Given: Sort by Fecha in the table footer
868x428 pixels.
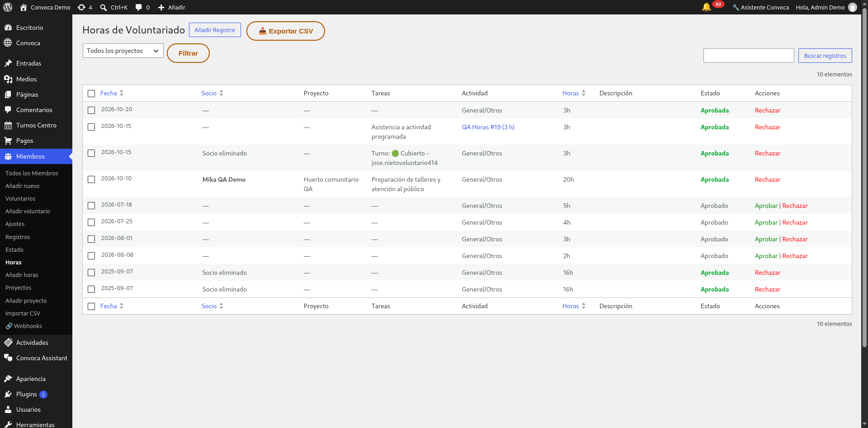Looking at the screenshot, I should click(112, 306).
